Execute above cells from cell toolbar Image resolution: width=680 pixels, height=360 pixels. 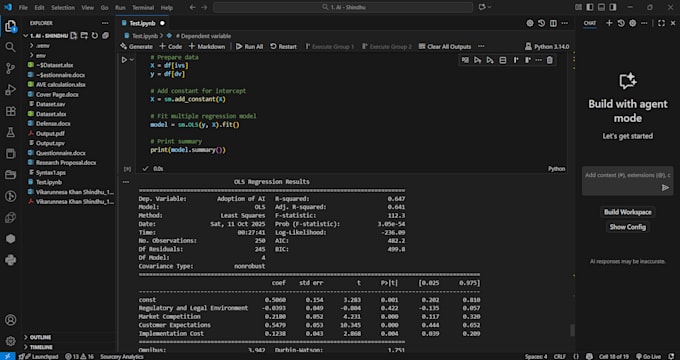[x=477, y=60]
